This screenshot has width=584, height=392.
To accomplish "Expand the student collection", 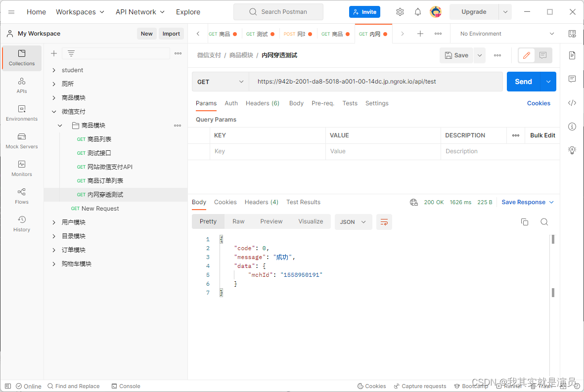I will 54,70.
